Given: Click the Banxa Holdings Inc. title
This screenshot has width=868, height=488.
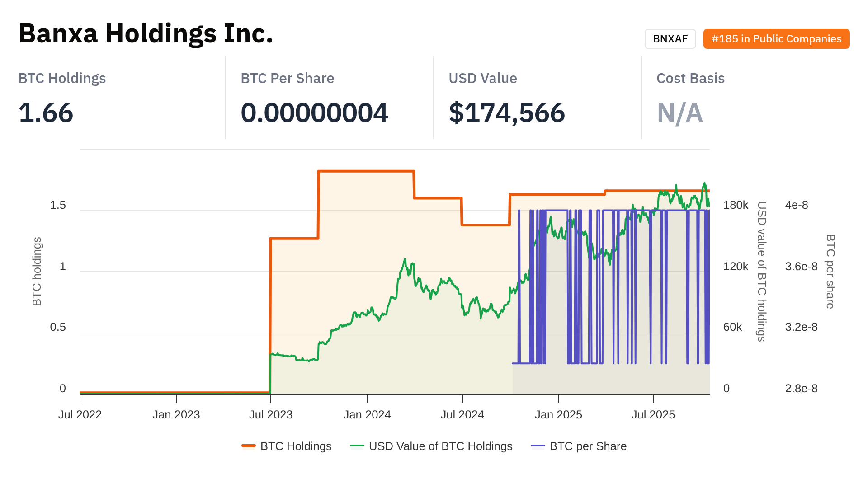Looking at the screenshot, I should click(x=146, y=33).
